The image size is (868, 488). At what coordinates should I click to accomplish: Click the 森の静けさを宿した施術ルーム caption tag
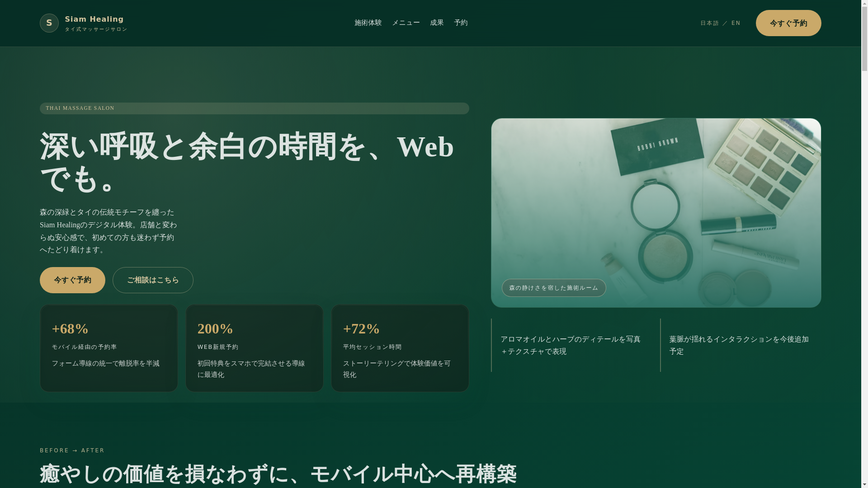(553, 288)
